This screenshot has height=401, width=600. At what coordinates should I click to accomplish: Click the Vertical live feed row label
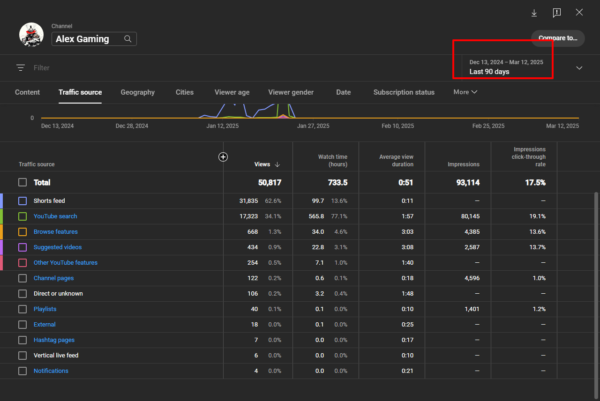[x=56, y=355]
